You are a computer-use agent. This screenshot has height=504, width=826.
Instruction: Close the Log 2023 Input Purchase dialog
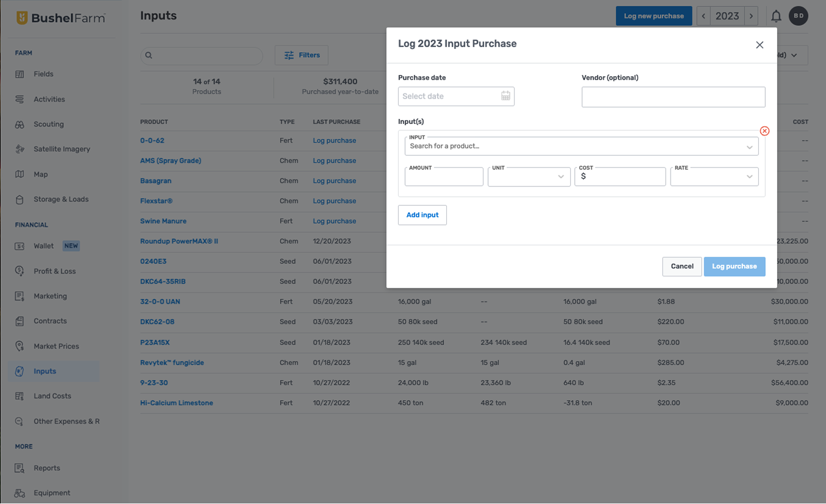click(759, 45)
